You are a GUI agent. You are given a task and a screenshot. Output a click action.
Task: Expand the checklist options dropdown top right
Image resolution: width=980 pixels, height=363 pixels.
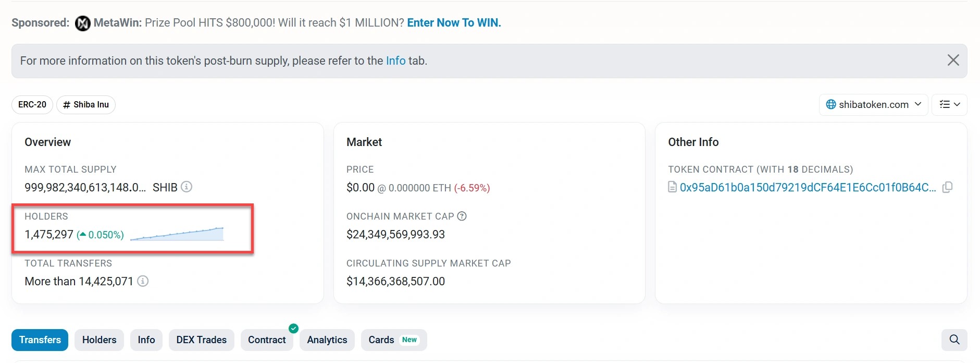click(x=949, y=104)
